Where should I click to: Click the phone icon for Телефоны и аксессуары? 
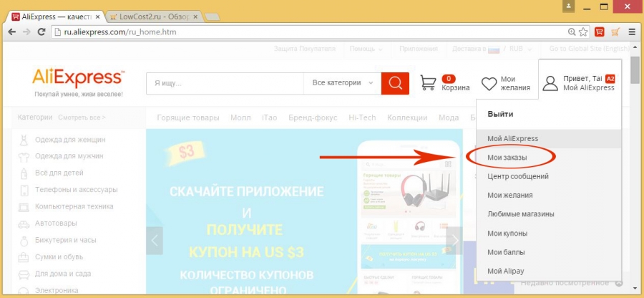(24, 190)
